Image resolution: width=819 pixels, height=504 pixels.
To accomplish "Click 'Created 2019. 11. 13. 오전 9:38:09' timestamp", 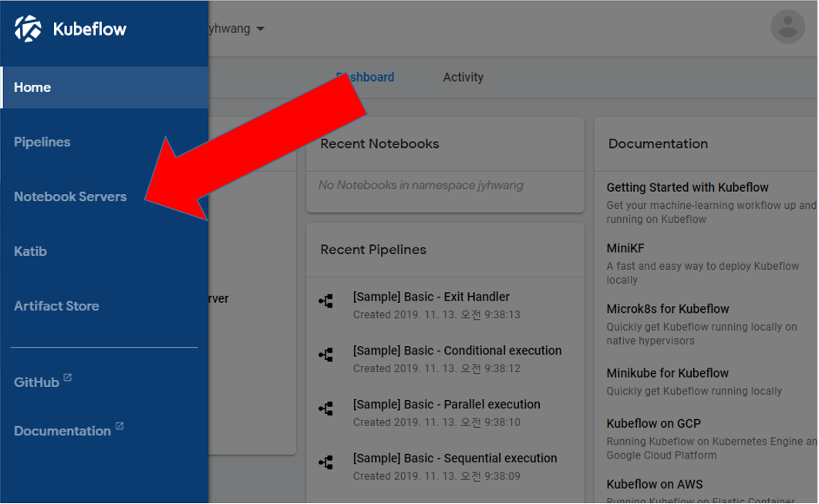I will click(x=436, y=475).
